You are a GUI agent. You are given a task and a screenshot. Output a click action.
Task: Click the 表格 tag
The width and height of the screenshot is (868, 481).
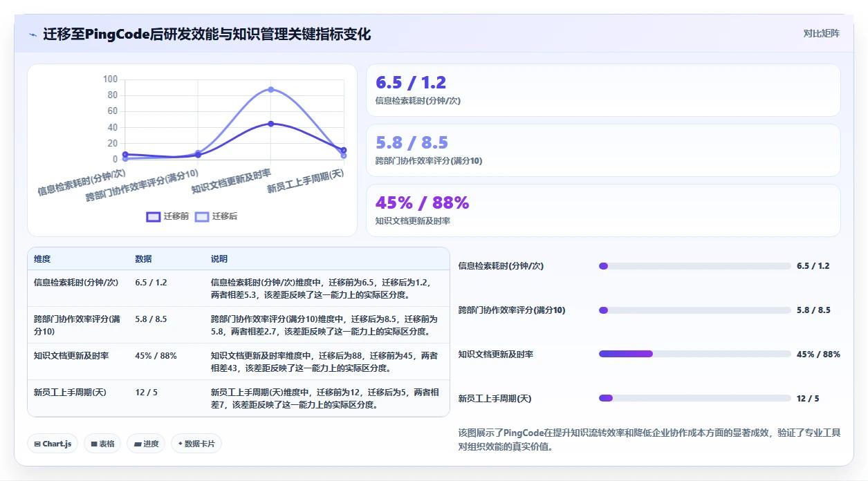102,444
